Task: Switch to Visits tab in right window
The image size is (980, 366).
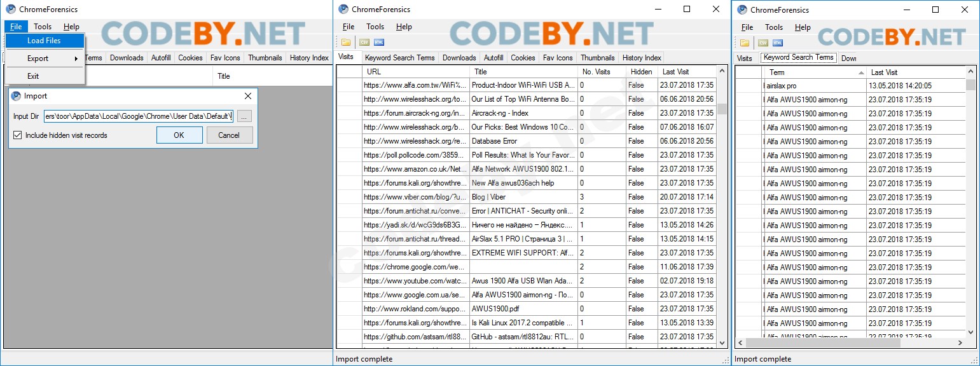Action: coord(744,58)
